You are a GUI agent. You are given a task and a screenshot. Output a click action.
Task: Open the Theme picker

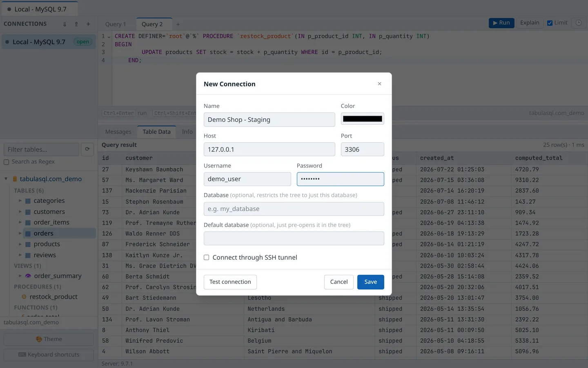click(49, 339)
